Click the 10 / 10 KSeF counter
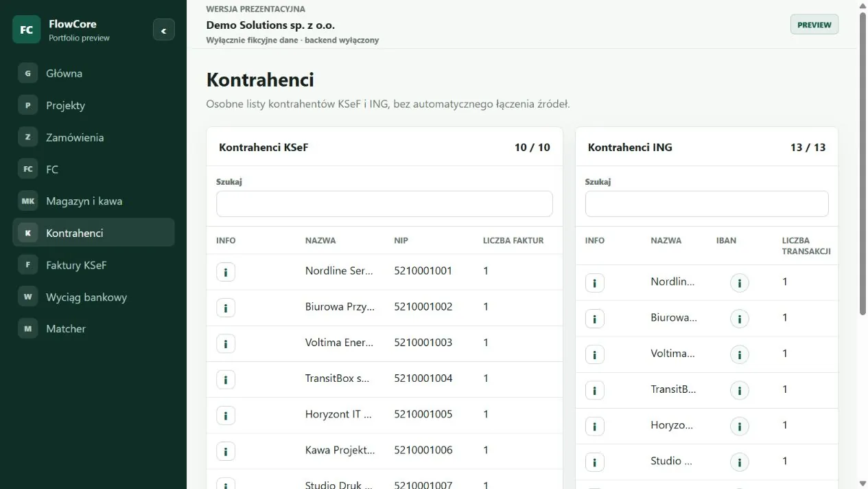Viewport: 868px width, 489px height. point(532,147)
